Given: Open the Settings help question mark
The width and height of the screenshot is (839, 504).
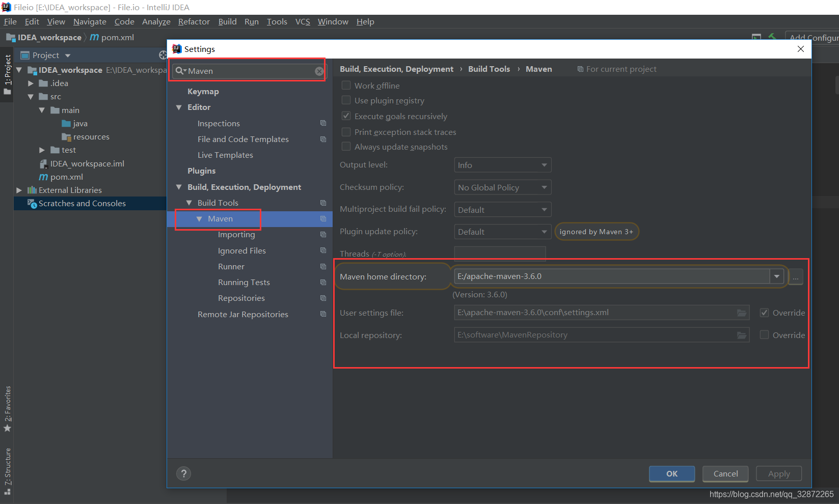Looking at the screenshot, I should tap(184, 473).
